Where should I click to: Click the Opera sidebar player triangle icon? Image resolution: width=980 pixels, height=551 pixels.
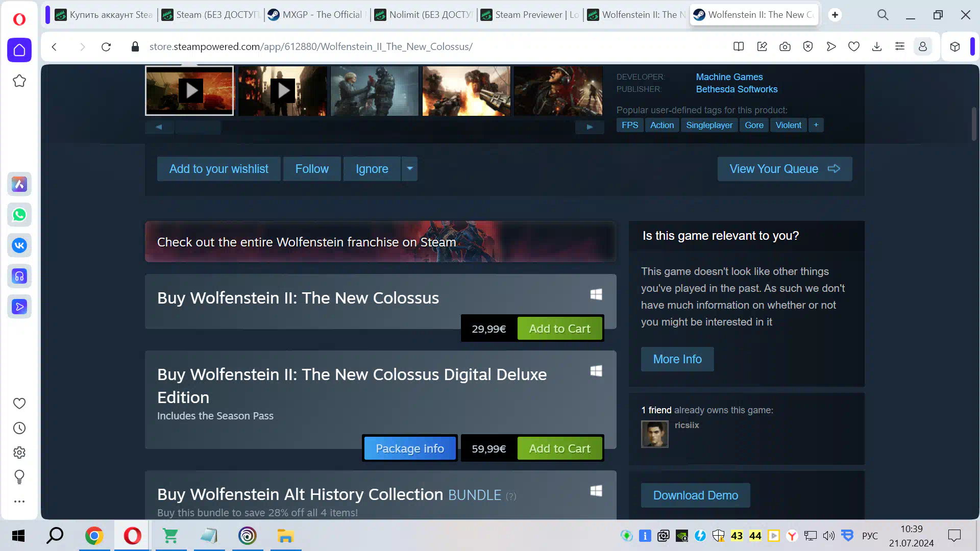coord(19,307)
